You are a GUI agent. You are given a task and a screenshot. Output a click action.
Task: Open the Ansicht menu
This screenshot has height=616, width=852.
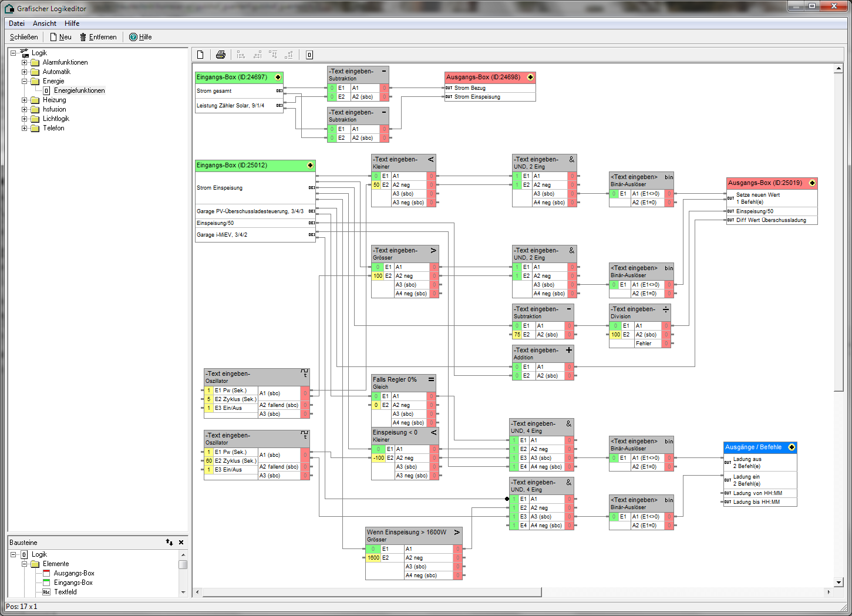pos(45,23)
